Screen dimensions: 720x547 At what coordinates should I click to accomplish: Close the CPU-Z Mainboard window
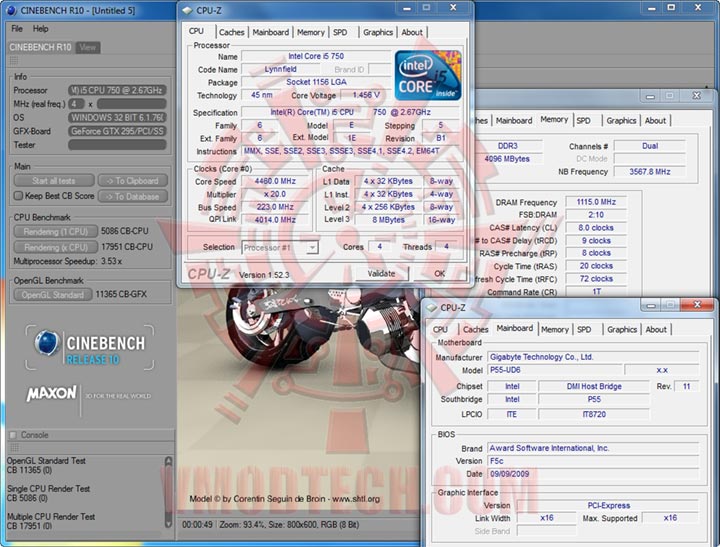click(x=698, y=305)
